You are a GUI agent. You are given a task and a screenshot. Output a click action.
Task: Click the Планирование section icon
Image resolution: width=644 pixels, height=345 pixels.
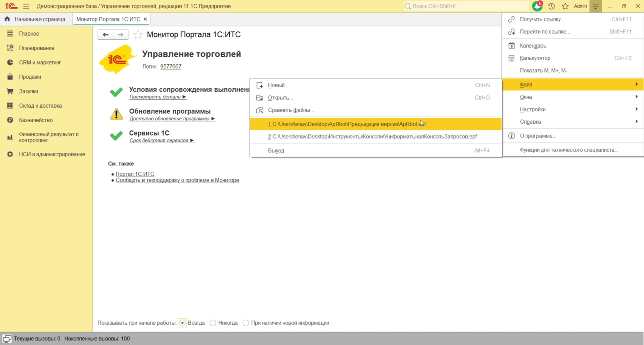(x=10, y=48)
